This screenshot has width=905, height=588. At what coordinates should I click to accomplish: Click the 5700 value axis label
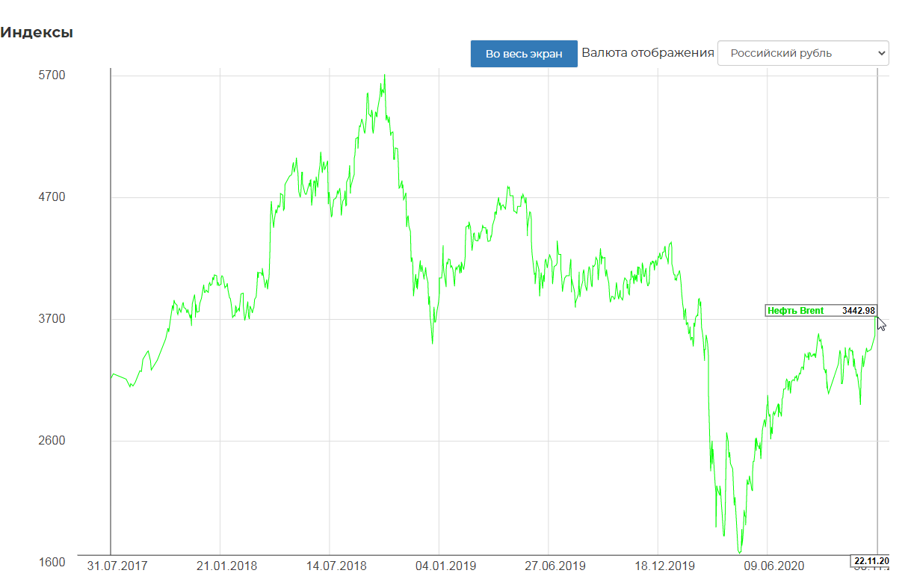point(52,75)
